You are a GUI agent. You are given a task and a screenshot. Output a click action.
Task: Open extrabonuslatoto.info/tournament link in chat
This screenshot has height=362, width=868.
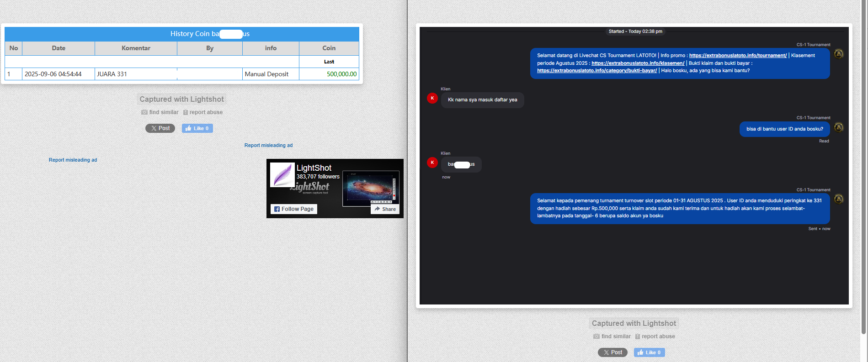point(738,55)
